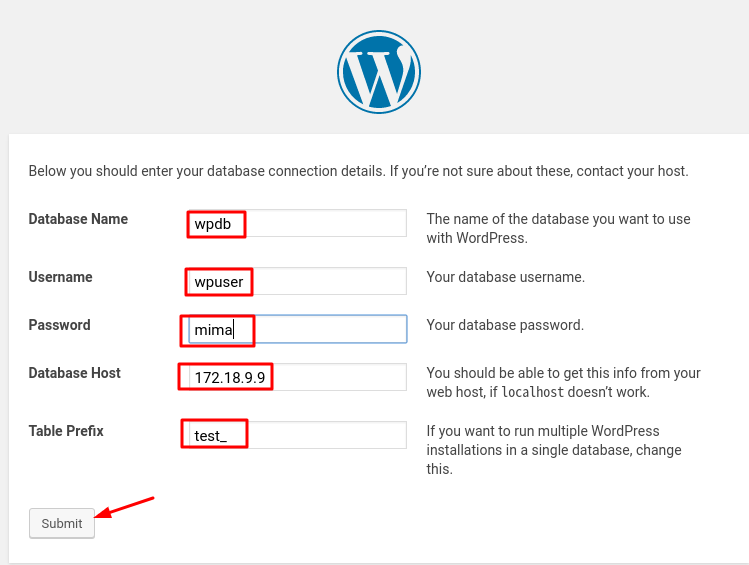This screenshot has width=749, height=565.
Task: Select the Username field with wpuser
Action: (x=297, y=281)
